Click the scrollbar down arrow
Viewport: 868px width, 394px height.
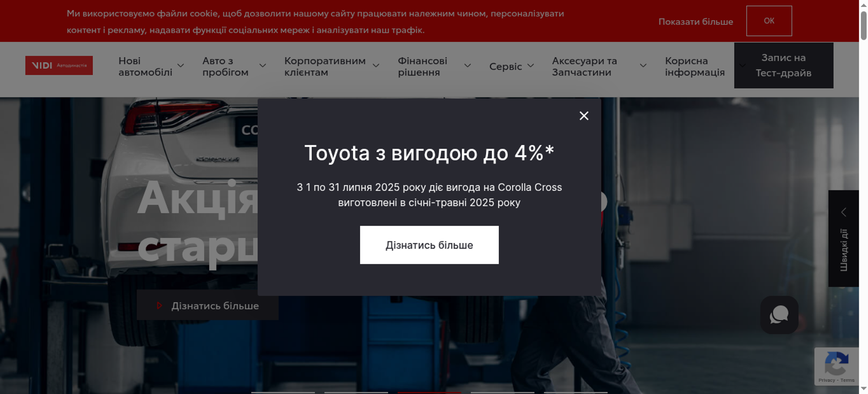tap(864, 389)
